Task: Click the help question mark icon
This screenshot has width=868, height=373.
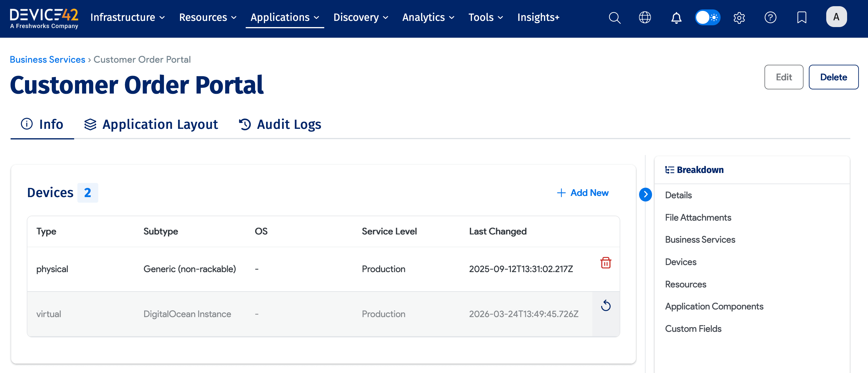Action: pos(770,18)
